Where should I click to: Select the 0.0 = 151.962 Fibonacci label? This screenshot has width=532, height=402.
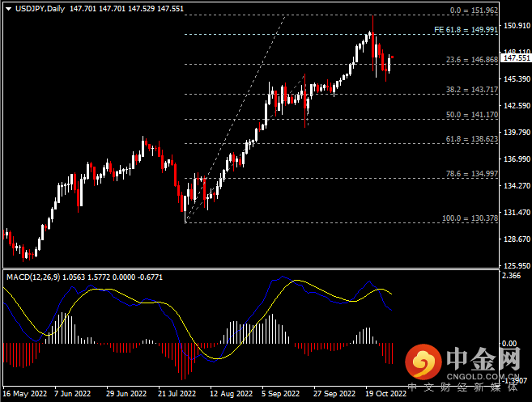point(474,11)
